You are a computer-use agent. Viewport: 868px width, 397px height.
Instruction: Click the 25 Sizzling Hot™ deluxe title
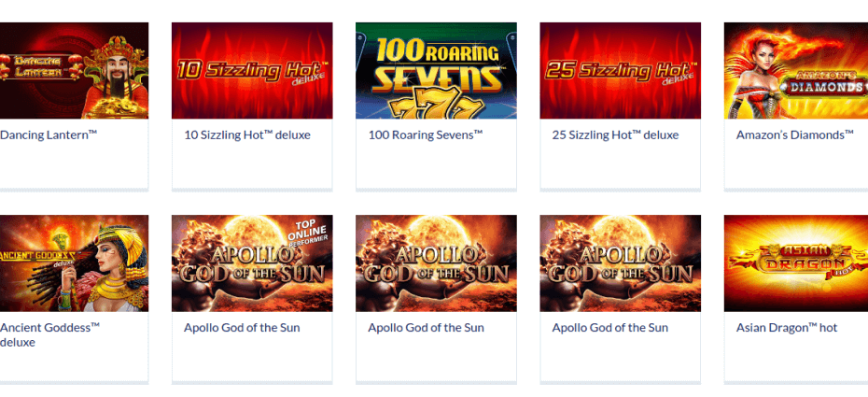616,135
